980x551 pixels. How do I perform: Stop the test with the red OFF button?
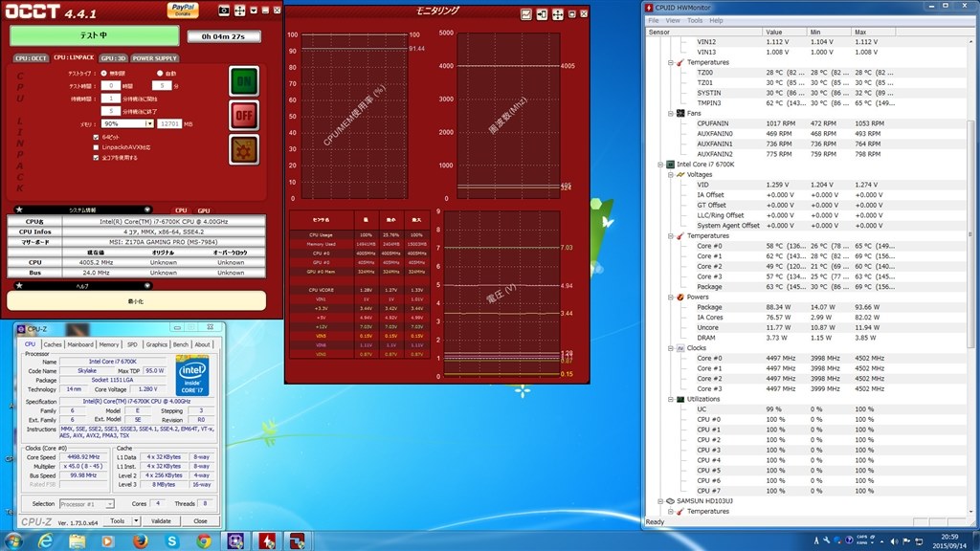tap(244, 115)
